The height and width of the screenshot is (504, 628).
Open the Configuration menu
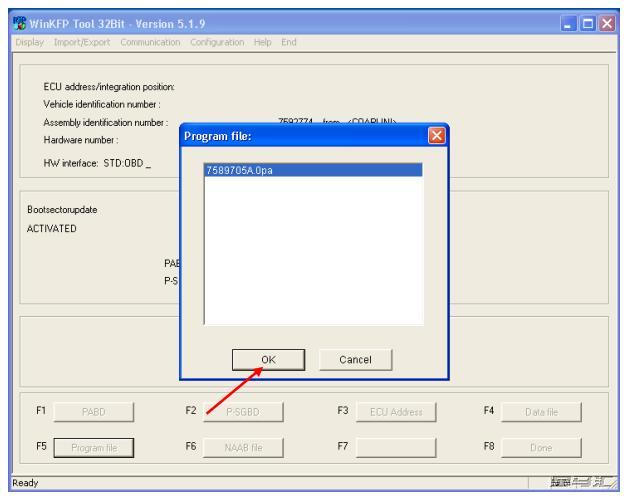[x=217, y=42]
